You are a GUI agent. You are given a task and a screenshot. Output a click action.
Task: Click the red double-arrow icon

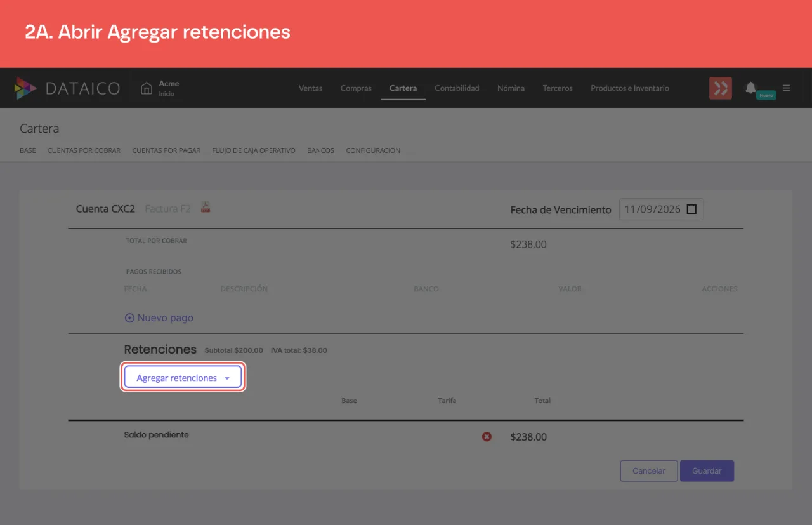pos(721,88)
